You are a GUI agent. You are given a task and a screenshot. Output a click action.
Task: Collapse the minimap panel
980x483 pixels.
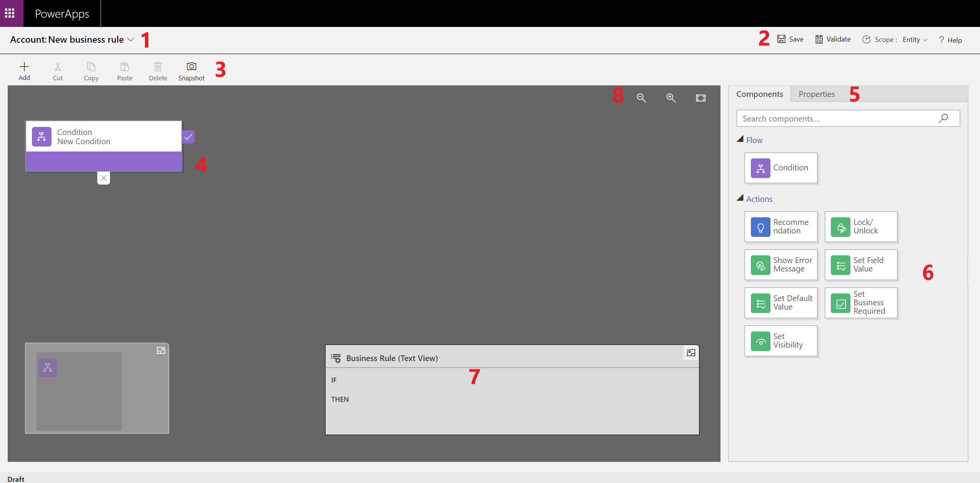(161, 350)
